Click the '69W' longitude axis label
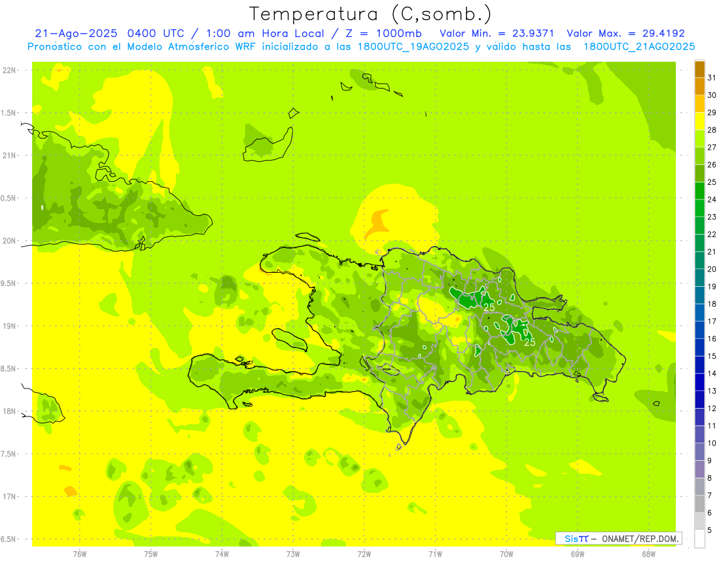 pos(578,554)
